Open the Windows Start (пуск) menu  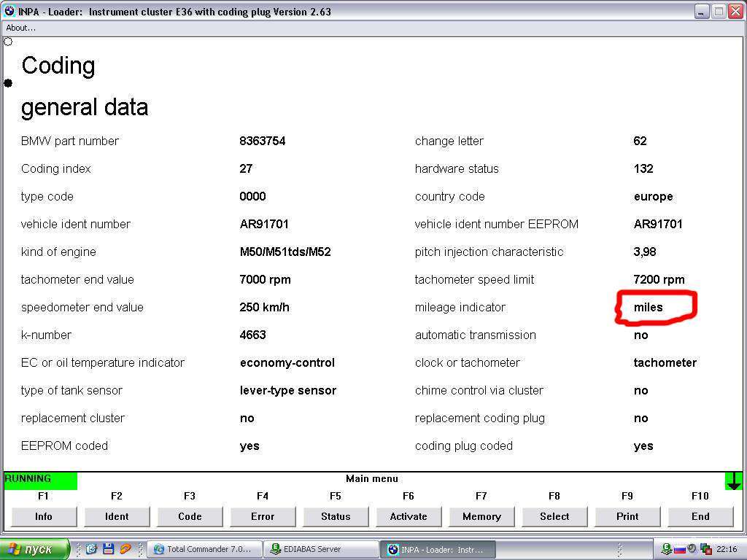(x=34, y=549)
